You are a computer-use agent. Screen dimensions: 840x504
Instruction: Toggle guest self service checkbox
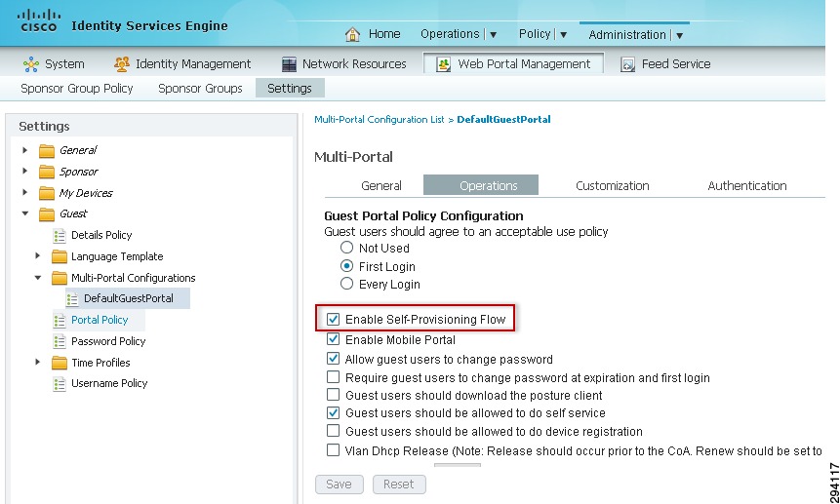[334, 412]
